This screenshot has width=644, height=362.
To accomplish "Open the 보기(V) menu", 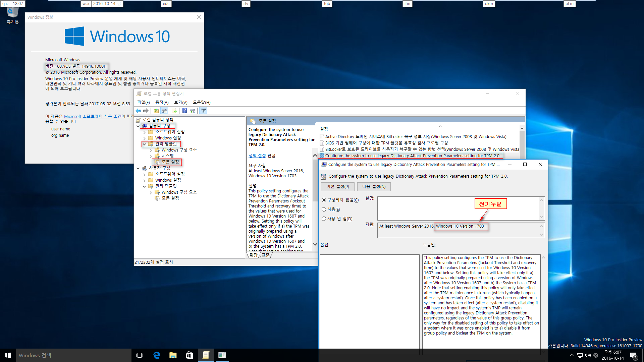I will (x=181, y=103).
